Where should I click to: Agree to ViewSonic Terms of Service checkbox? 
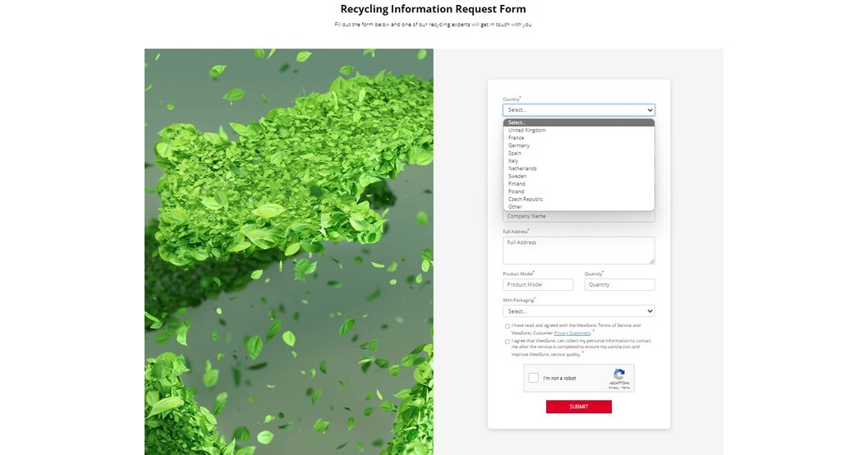point(507,326)
